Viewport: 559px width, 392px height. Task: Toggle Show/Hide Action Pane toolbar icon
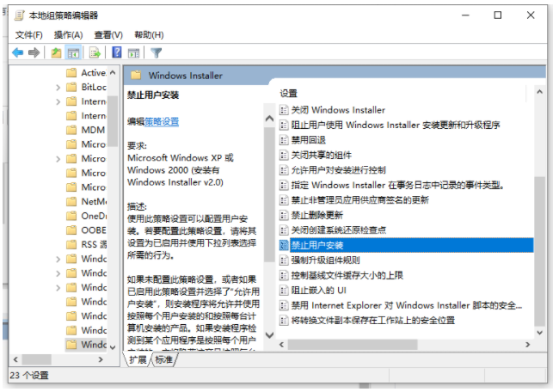click(135, 52)
